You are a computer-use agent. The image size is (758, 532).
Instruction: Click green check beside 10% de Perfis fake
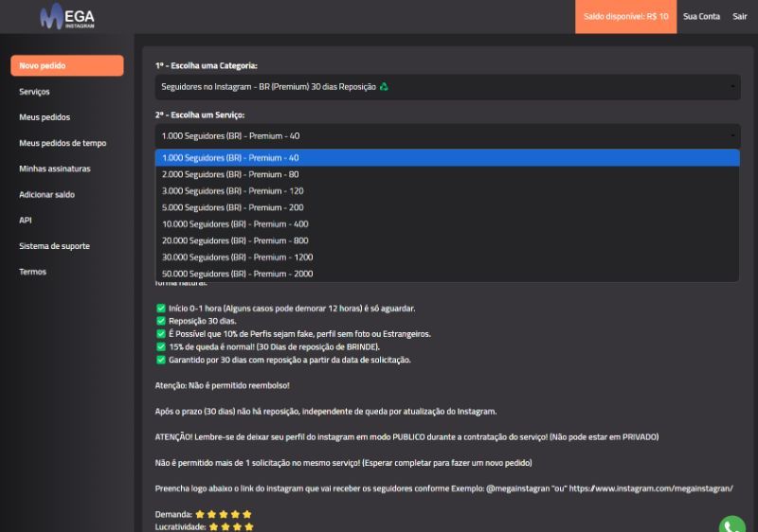(x=160, y=333)
